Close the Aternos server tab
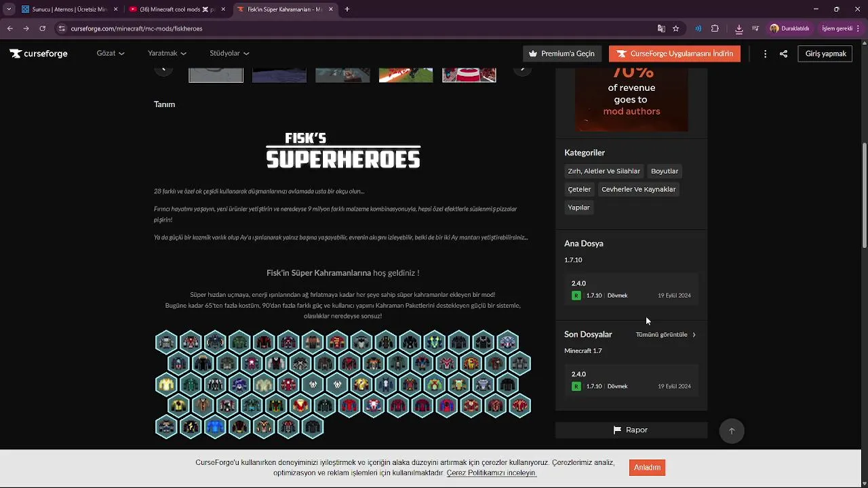 click(116, 9)
